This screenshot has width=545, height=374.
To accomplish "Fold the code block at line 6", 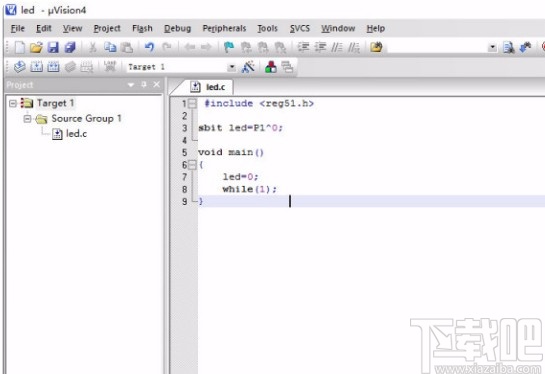I will tap(192, 165).
